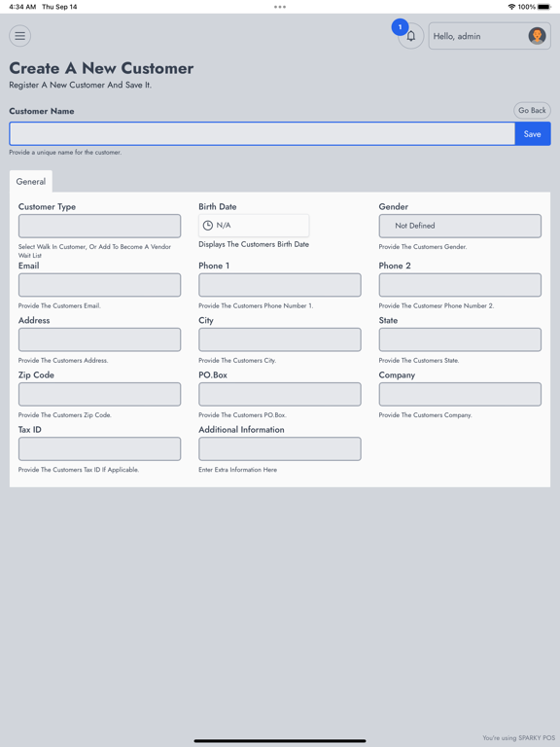Screen dimensions: 560x747
Task: Open the Customer Type selector
Action: [x=99, y=226]
